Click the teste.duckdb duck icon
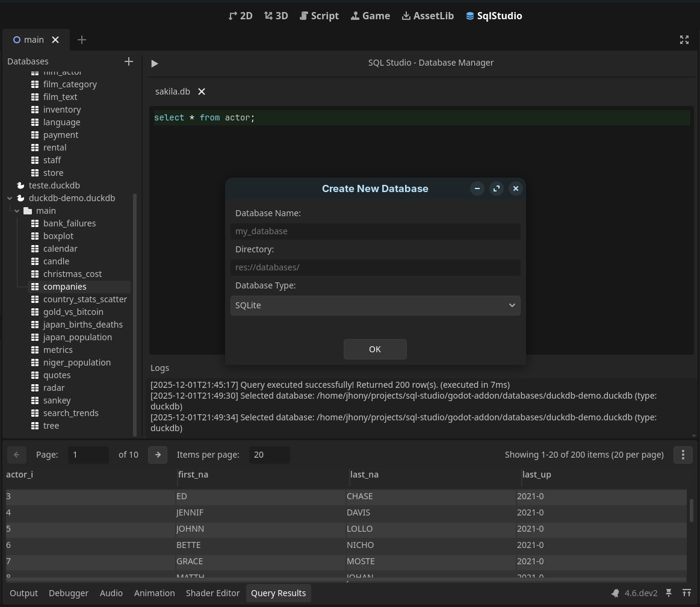 20,185
